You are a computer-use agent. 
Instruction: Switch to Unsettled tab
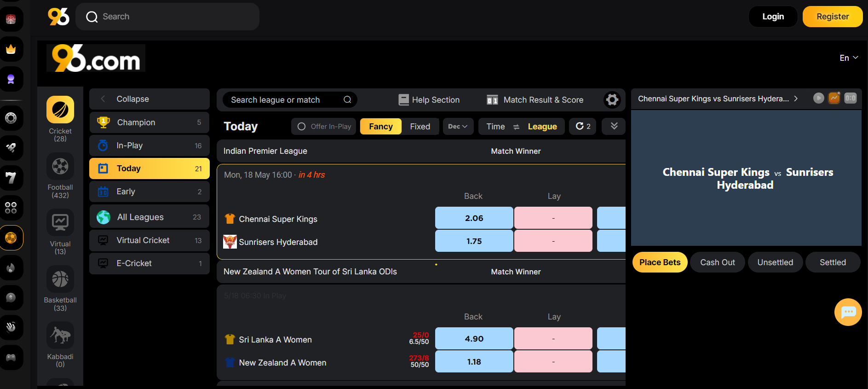click(x=776, y=262)
